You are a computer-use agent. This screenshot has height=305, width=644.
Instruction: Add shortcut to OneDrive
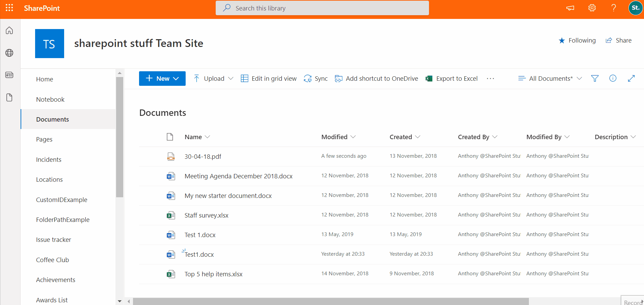click(376, 78)
